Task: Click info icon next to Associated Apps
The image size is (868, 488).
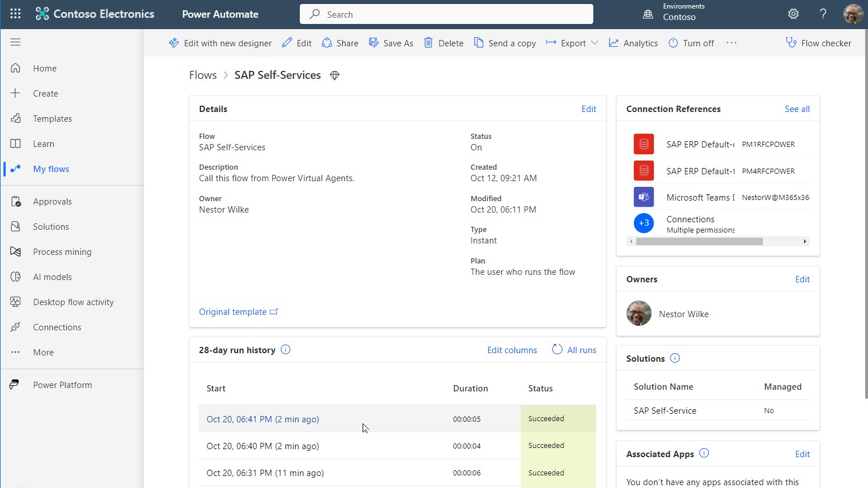Action: click(x=704, y=453)
